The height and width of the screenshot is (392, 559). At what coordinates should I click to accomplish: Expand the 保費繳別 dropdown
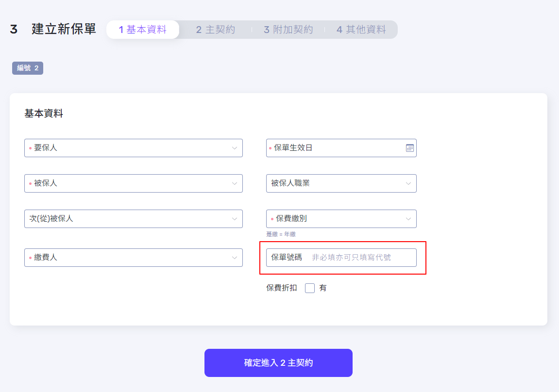pyautogui.click(x=341, y=219)
